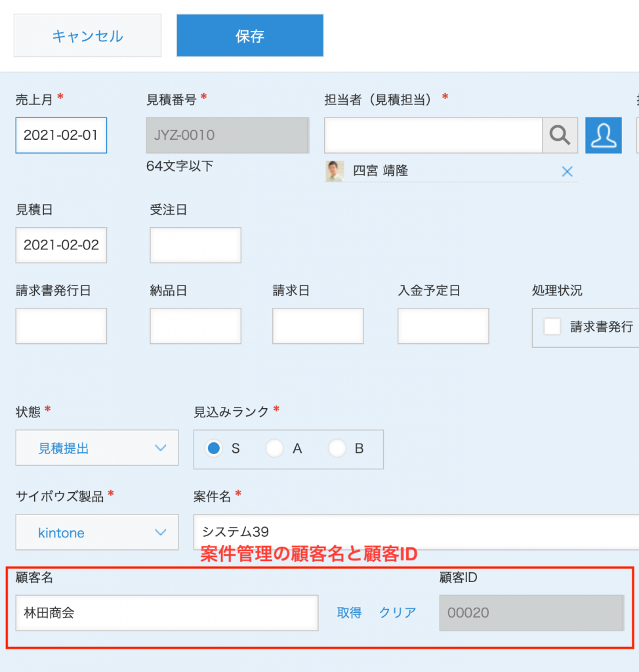Click the empty 納品日 field
Viewport: 639px width, 672px height.
coord(196,325)
